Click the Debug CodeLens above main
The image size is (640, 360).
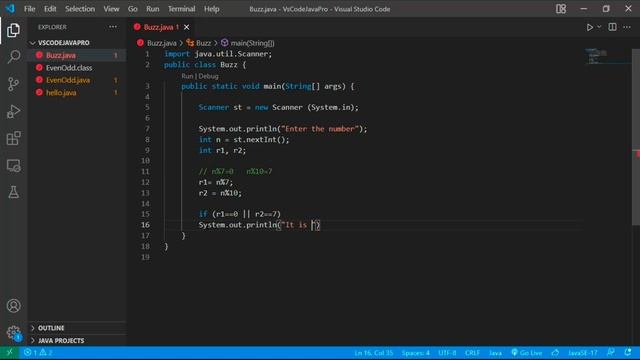point(209,76)
